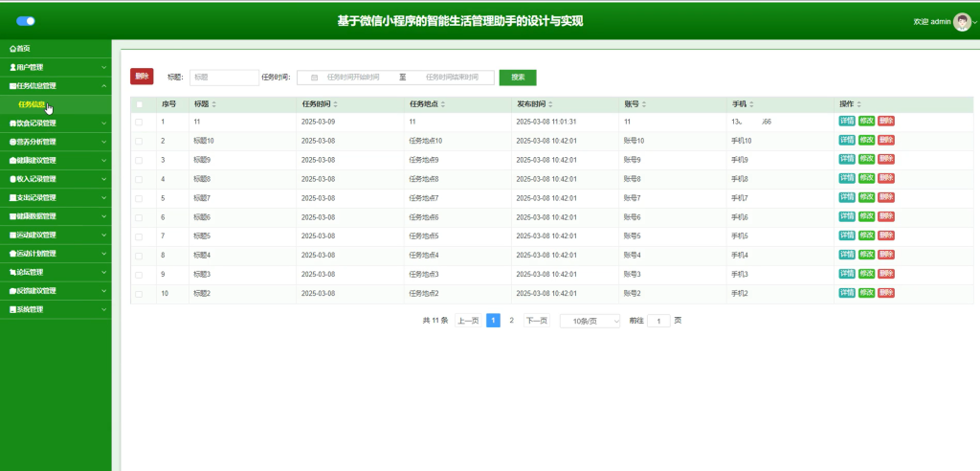Check the checkbox for row 标题4
Viewport: 980px width, 471px height.
pyautogui.click(x=139, y=256)
